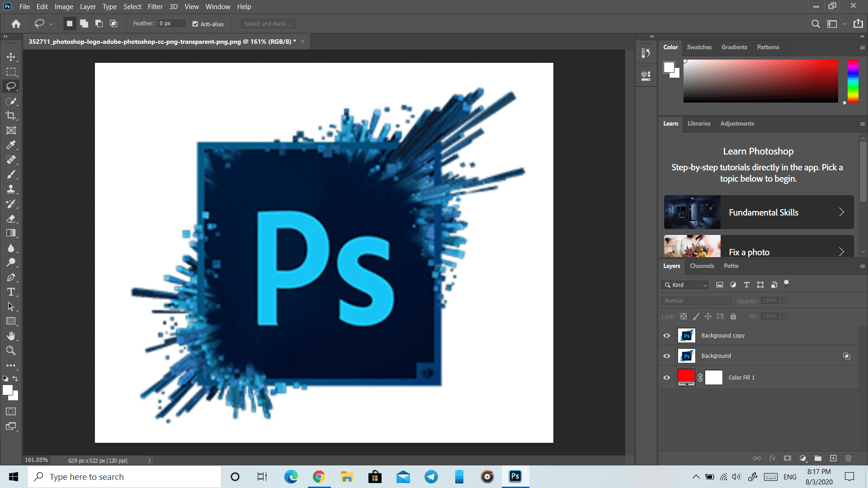Open the Lasso tool preset picker arrow
Viewport: 868px width, 488px height.
[x=51, y=24]
